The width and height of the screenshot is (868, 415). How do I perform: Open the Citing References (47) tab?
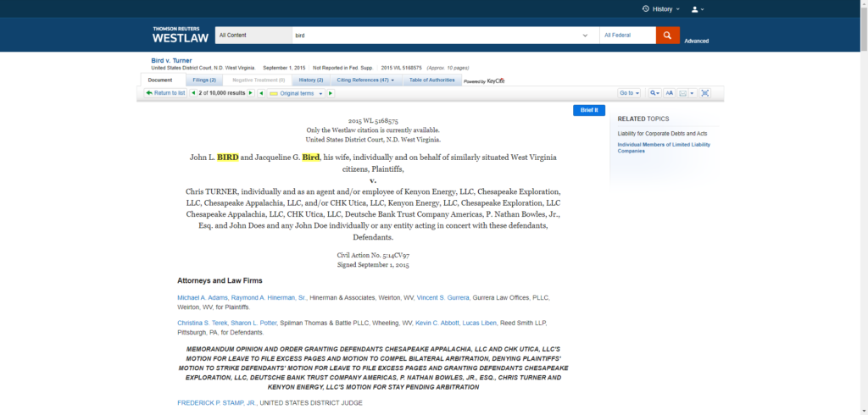364,80
